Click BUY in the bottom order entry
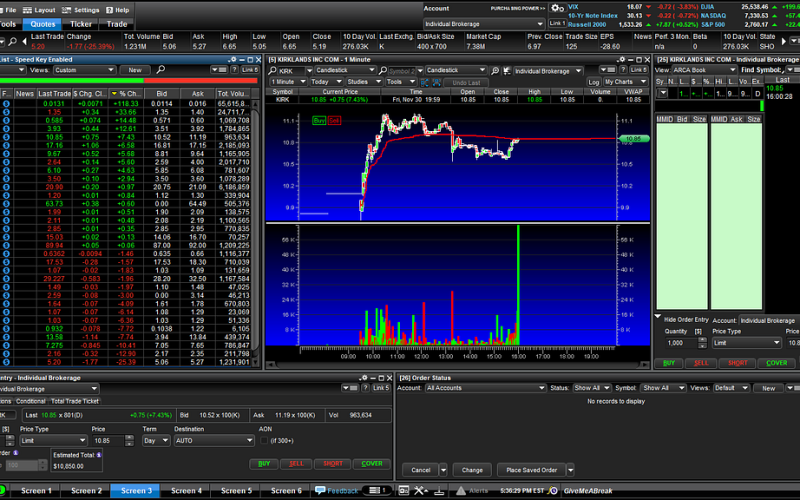Image resolution: width=800 pixels, height=500 pixels. pyautogui.click(x=264, y=463)
